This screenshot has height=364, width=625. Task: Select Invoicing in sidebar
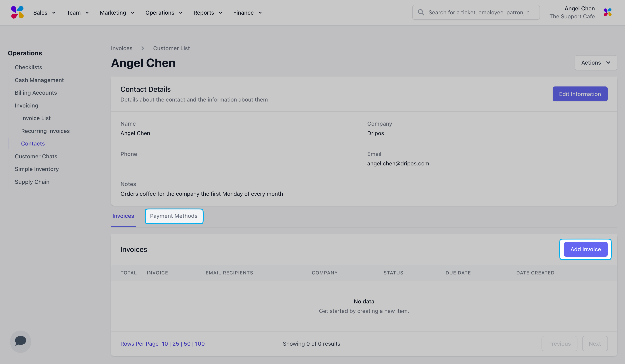click(x=27, y=105)
